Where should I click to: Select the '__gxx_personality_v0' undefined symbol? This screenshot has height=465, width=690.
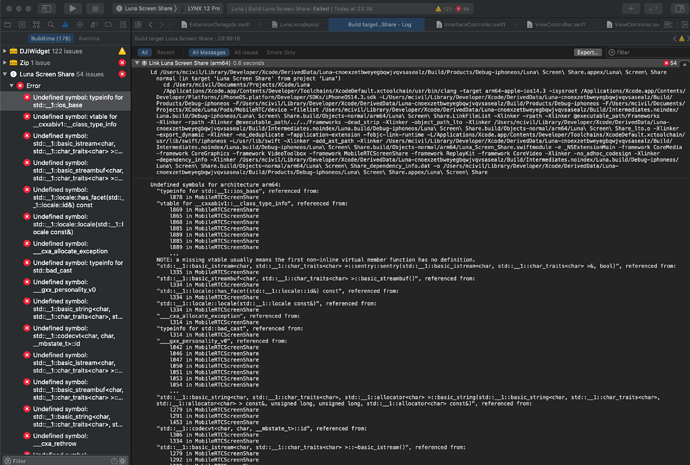65,286
